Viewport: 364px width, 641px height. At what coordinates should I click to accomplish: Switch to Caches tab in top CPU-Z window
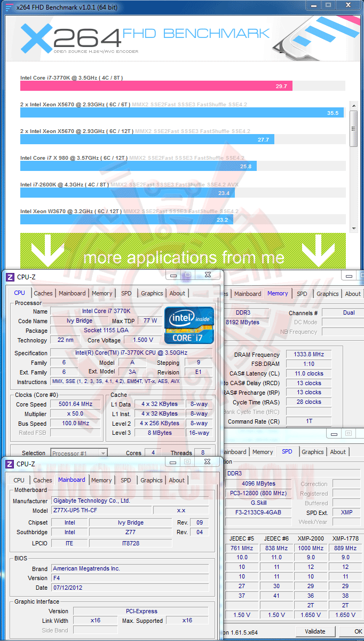click(x=43, y=293)
